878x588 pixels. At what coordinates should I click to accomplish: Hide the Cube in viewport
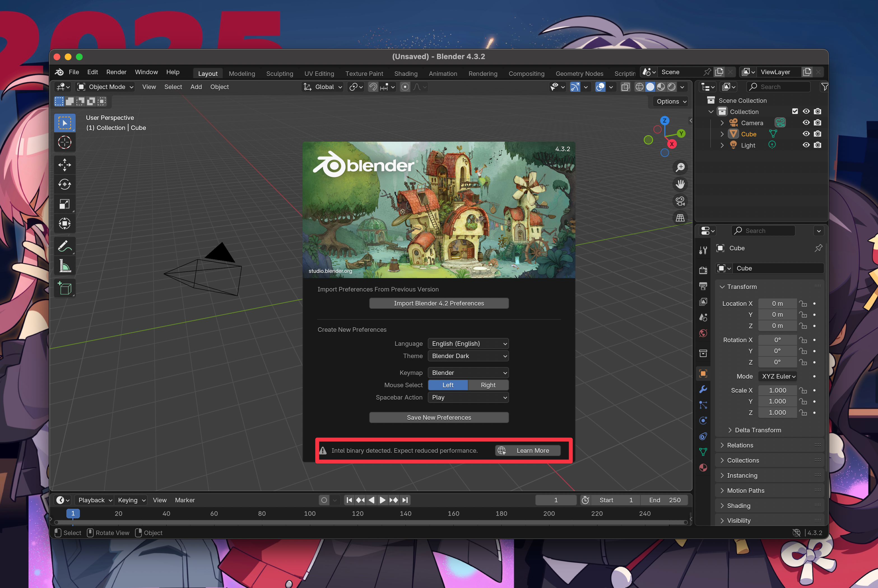point(806,134)
